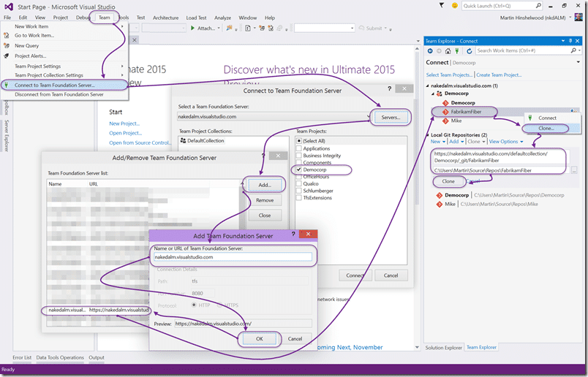Tick the Business Integrity checkbox
This screenshot has width=588, height=377.
[x=299, y=156]
